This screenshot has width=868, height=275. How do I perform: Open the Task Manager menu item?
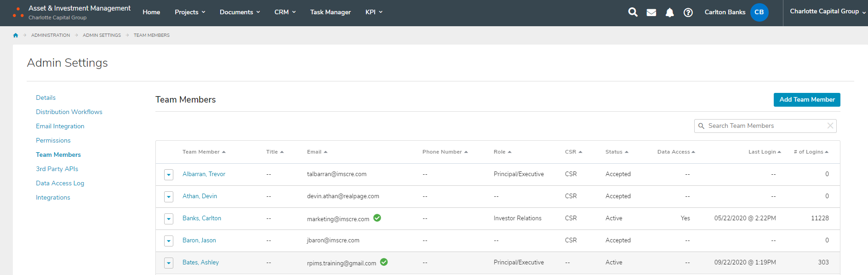tap(330, 12)
